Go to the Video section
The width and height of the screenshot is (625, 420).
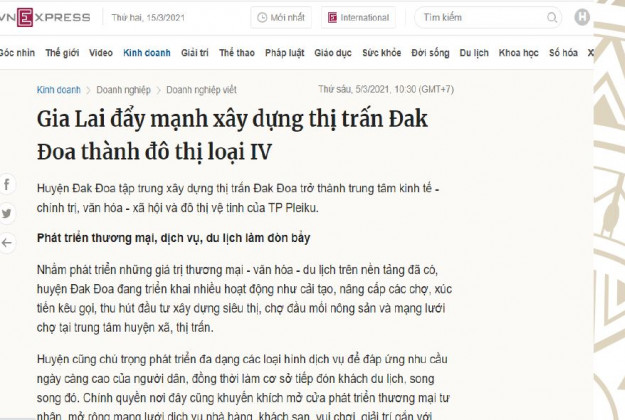(100, 52)
